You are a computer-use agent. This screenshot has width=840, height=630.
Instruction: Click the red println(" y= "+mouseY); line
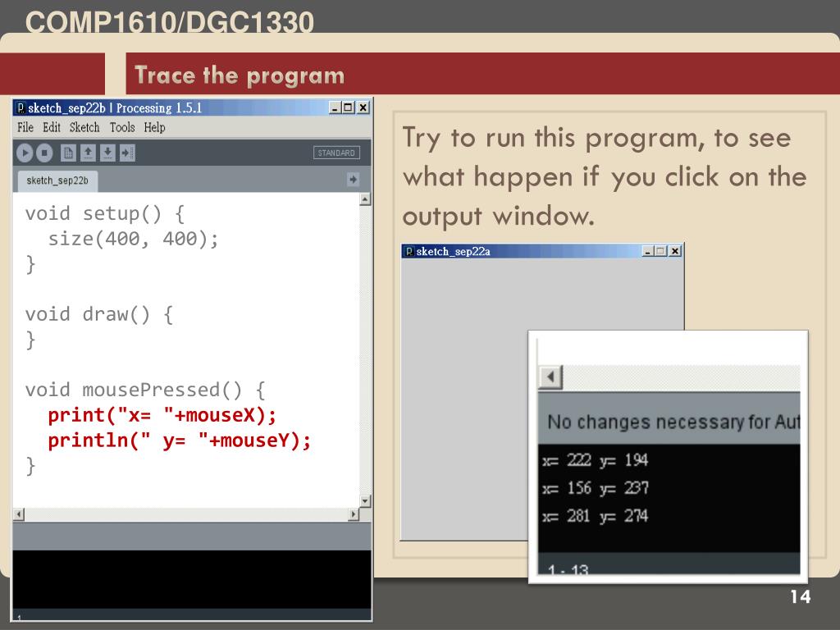tap(180, 441)
